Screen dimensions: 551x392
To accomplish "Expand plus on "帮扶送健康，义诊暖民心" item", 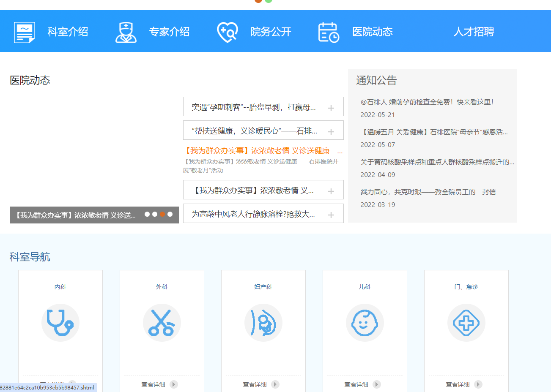I will tap(331, 132).
